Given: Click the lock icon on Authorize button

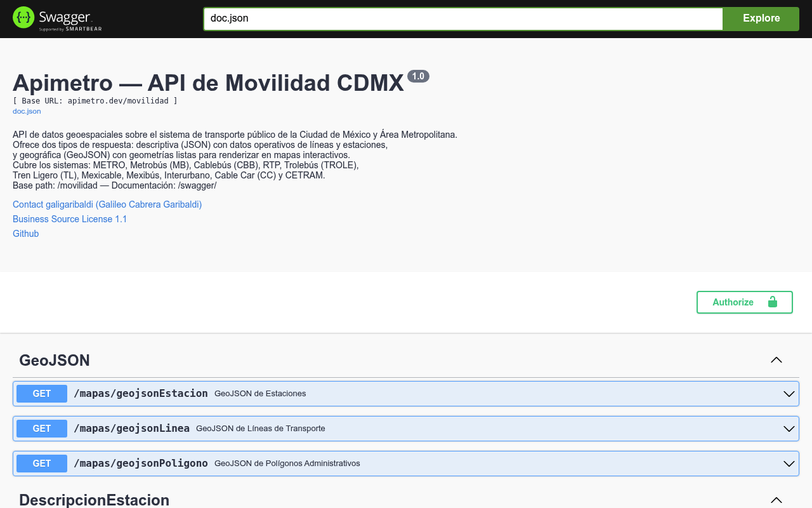Looking at the screenshot, I should (773, 302).
